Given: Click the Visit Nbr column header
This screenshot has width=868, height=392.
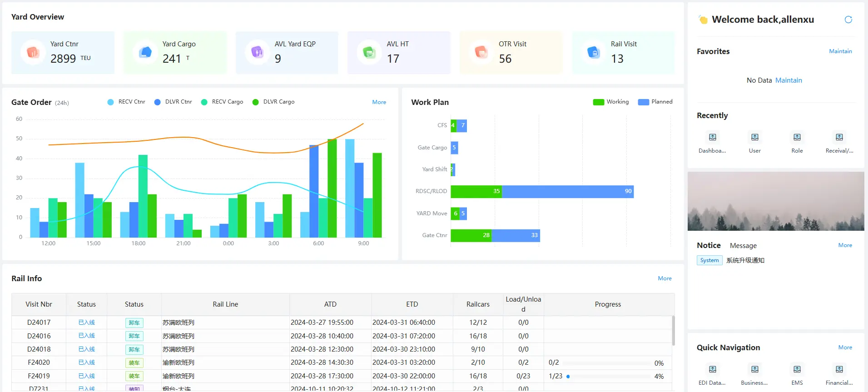Looking at the screenshot, I should (39, 304).
